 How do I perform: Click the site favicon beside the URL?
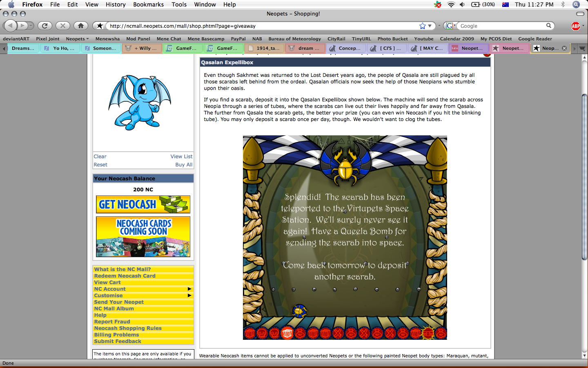pos(100,26)
